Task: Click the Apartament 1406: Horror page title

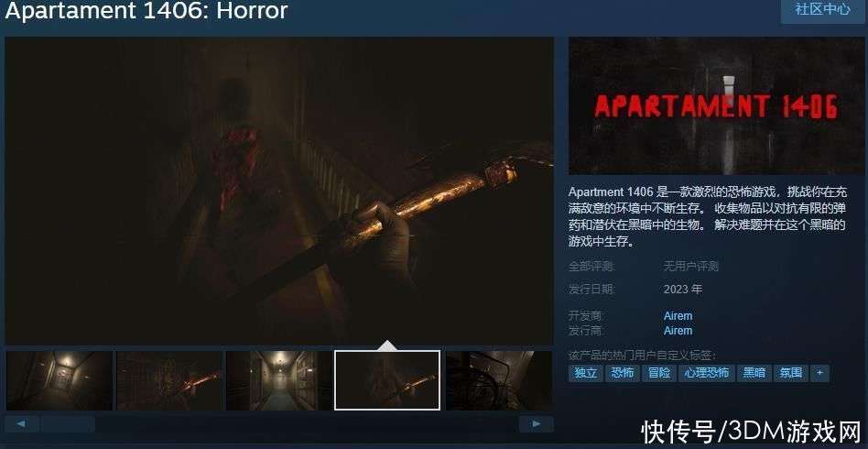Action: (x=146, y=10)
